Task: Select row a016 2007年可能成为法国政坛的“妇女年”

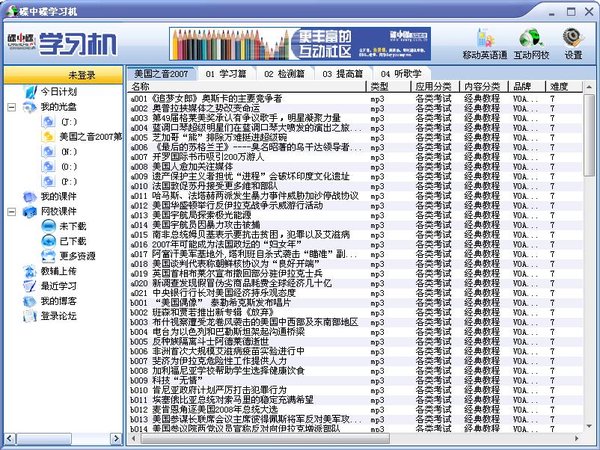Action: coord(356,245)
